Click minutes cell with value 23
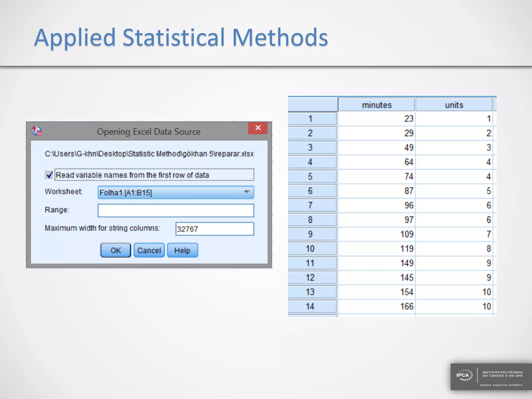The width and height of the screenshot is (532, 399). [x=376, y=119]
